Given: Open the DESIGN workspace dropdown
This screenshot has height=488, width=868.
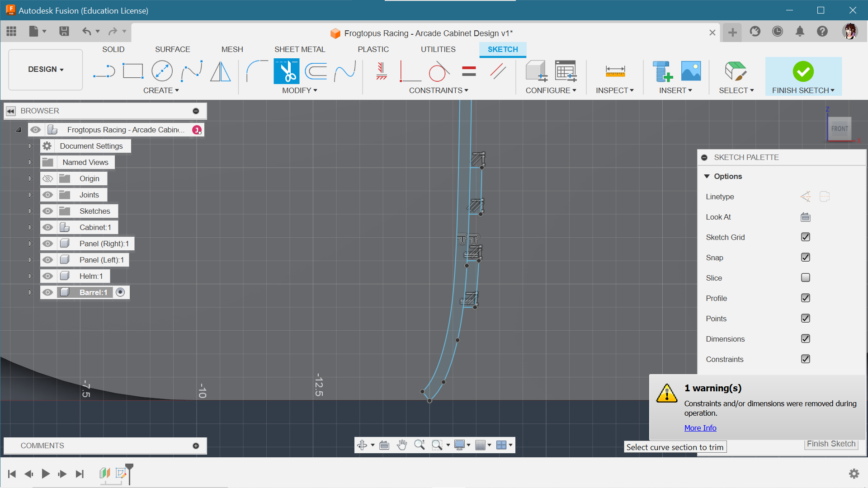Looking at the screenshot, I should pos(45,70).
